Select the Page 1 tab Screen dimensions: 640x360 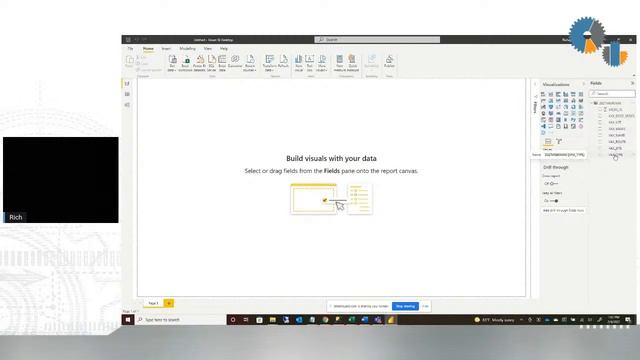(153, 303)
